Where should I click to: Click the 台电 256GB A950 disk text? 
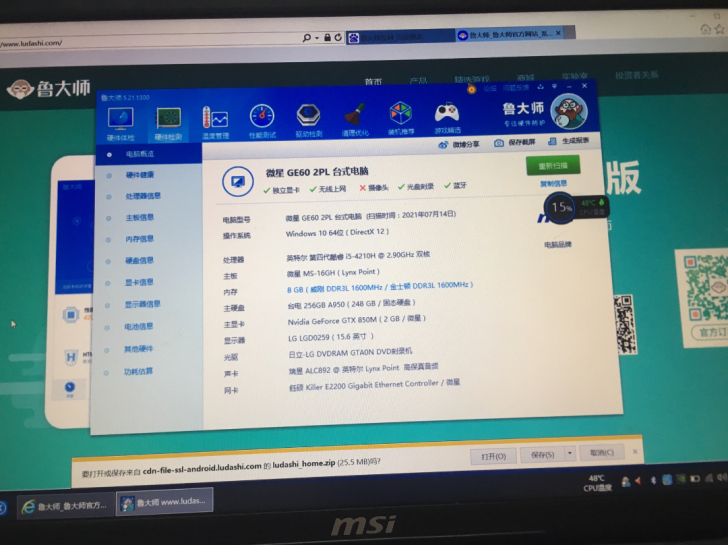point(351,304)
